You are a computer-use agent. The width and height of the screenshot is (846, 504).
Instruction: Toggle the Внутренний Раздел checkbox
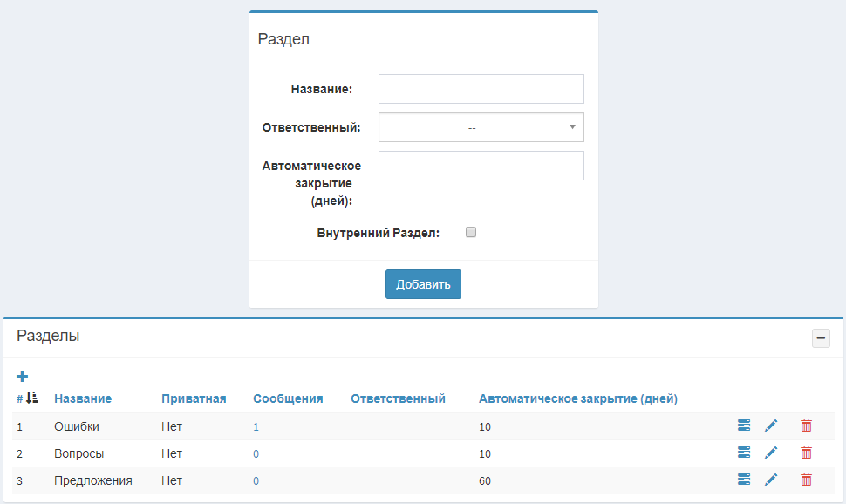(471, 232)
